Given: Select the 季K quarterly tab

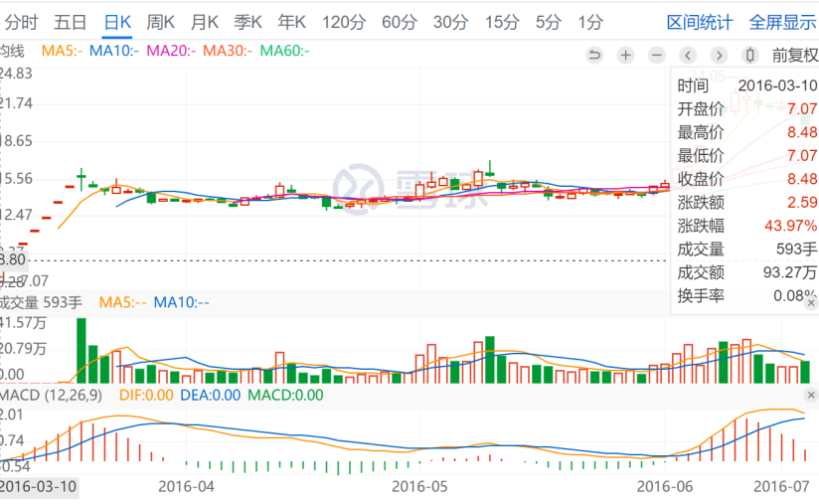Looking at the screenshot, I should 248,22.
